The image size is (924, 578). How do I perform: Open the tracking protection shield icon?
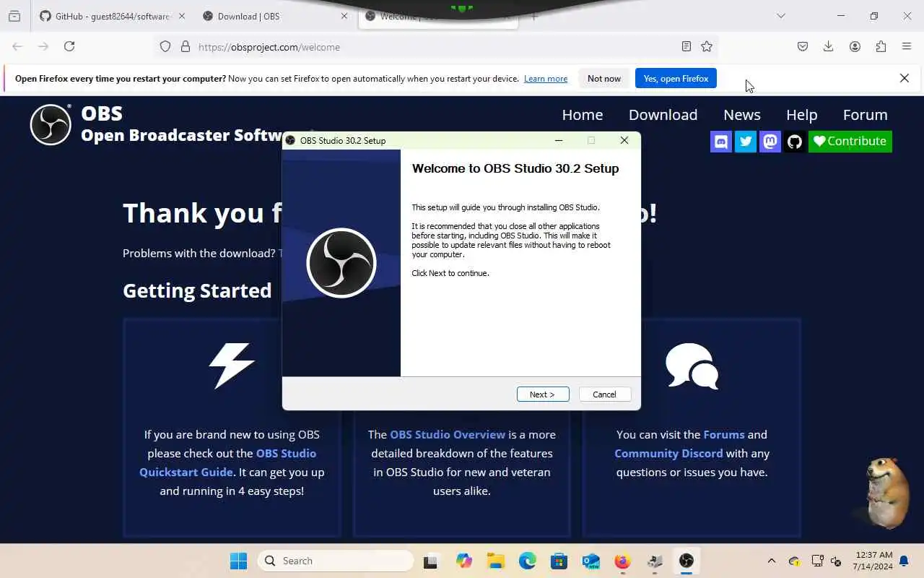pos(165,46)
